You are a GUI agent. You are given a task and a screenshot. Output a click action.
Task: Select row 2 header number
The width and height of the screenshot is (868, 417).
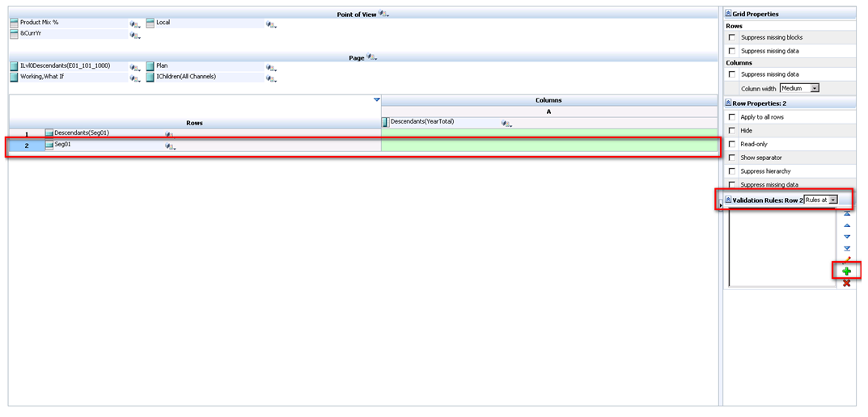(27, 146)
